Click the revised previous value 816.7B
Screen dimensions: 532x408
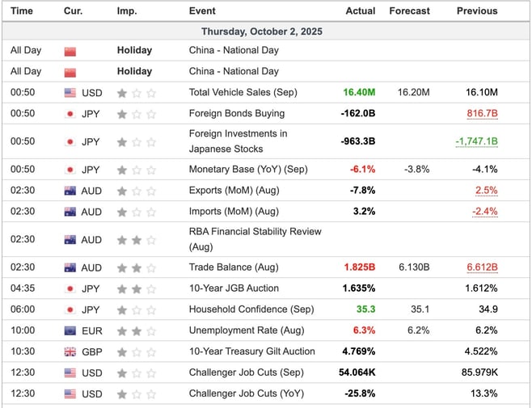481,114
